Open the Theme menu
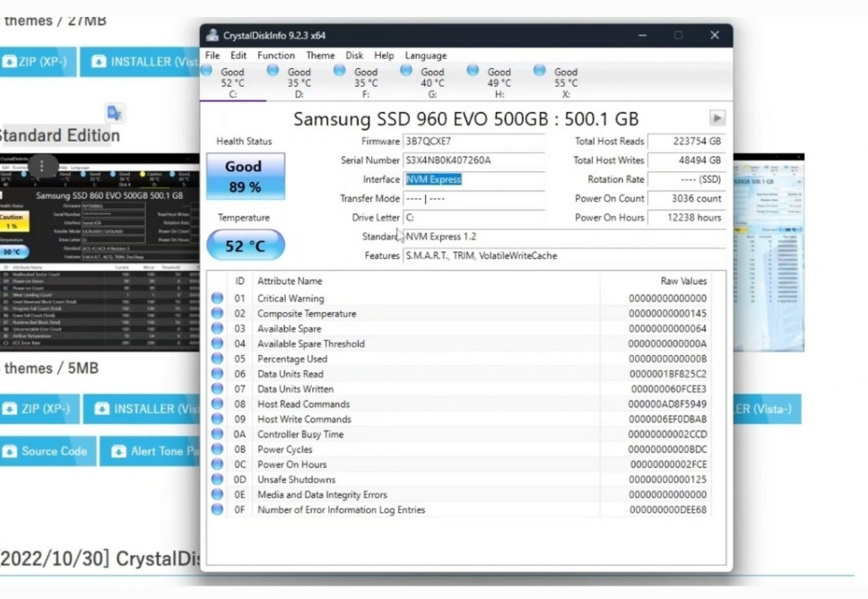868x599 pixels. [320, 56]
